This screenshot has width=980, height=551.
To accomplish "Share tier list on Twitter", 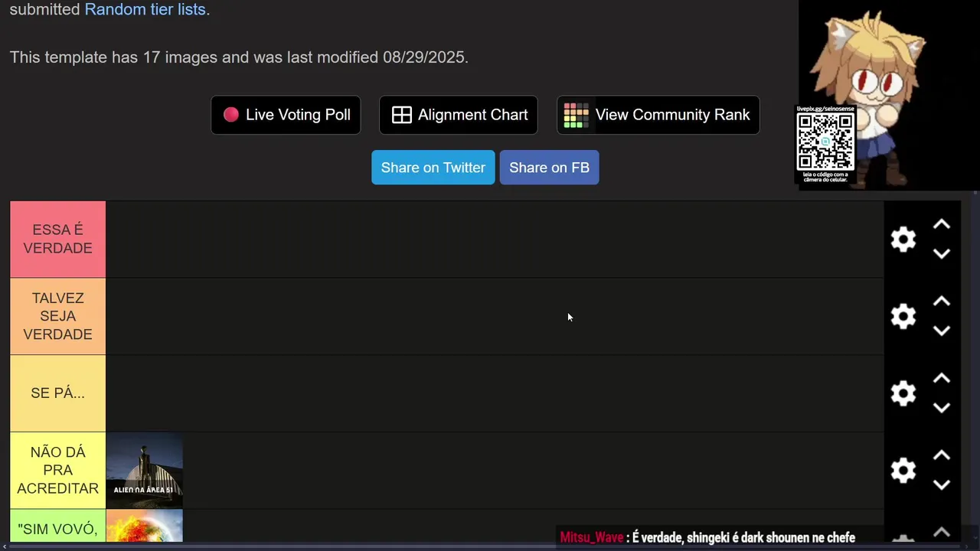I will tap(433, 168).
